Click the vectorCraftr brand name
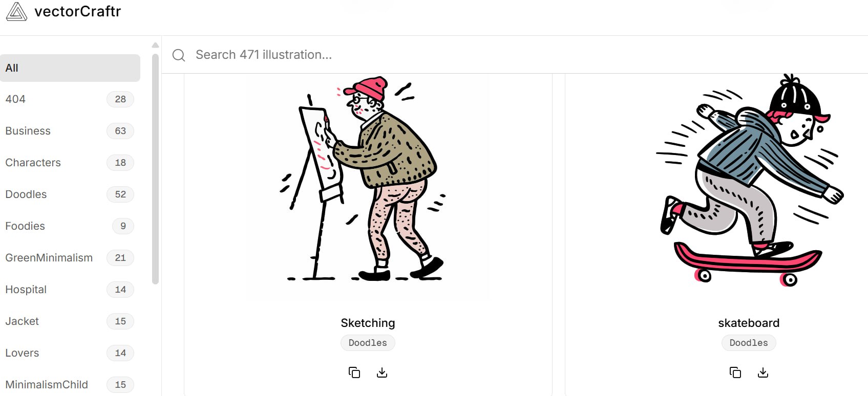The width and height of the screenshot is (868, 396). click(x=78, y=11)
